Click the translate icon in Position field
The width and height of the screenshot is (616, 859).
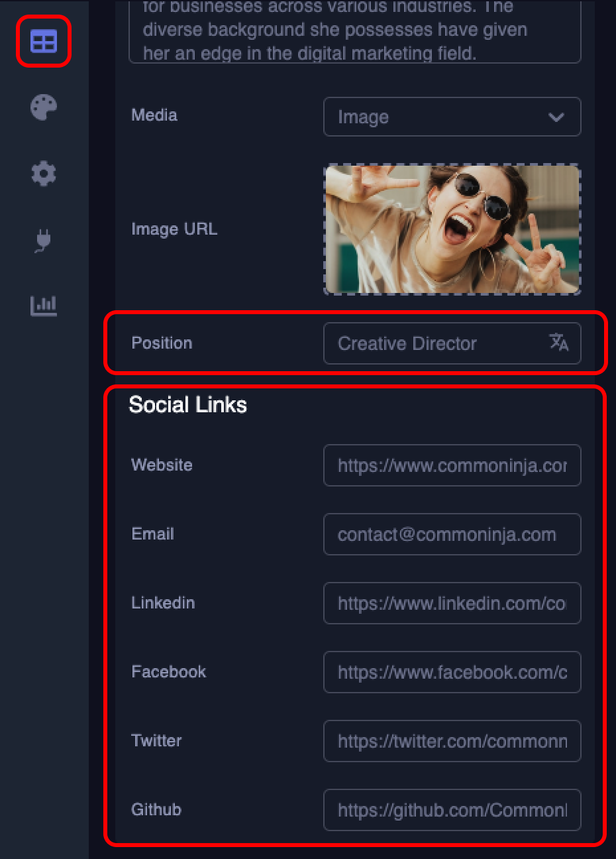pos(558,343)
